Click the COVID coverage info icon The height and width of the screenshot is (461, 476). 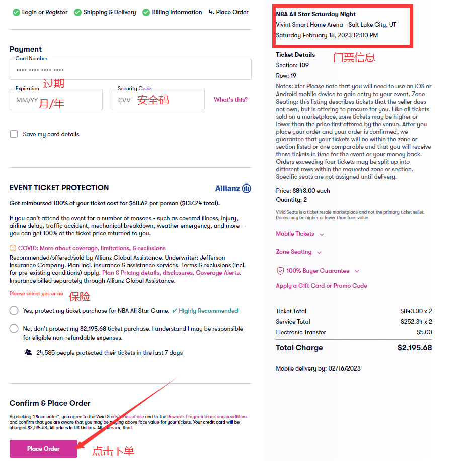(13, 248)
